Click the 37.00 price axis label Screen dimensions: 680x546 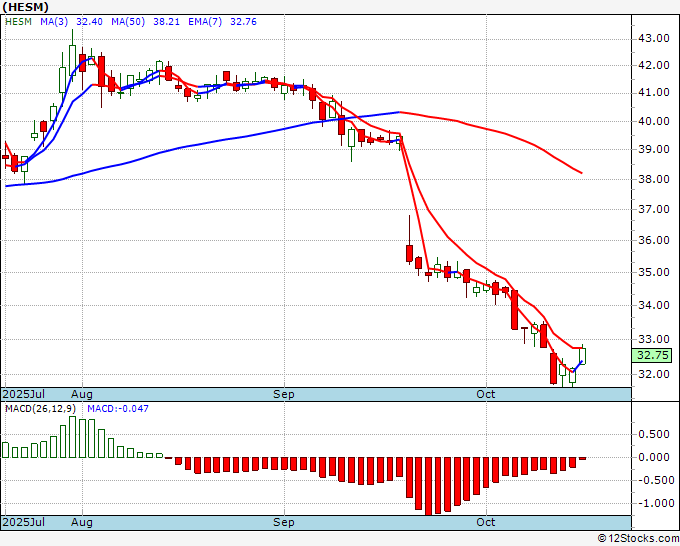tap(654, 209)
